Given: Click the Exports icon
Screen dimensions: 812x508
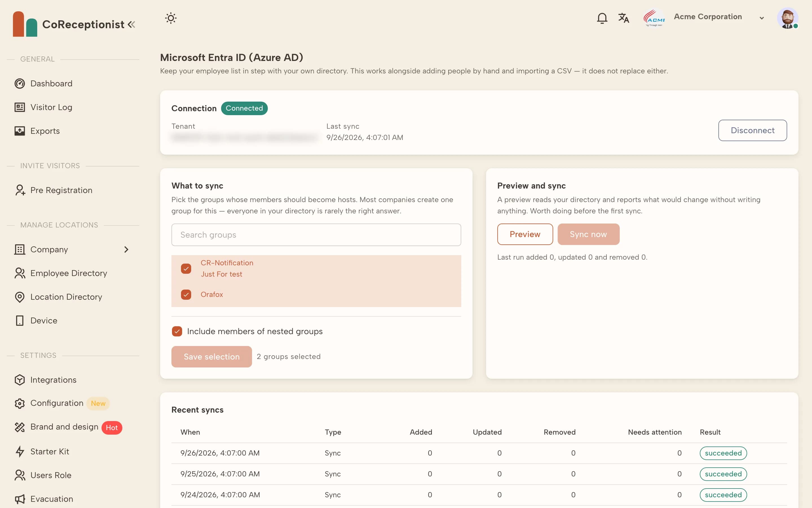Looking at the screenshot, I should (20, 131).
